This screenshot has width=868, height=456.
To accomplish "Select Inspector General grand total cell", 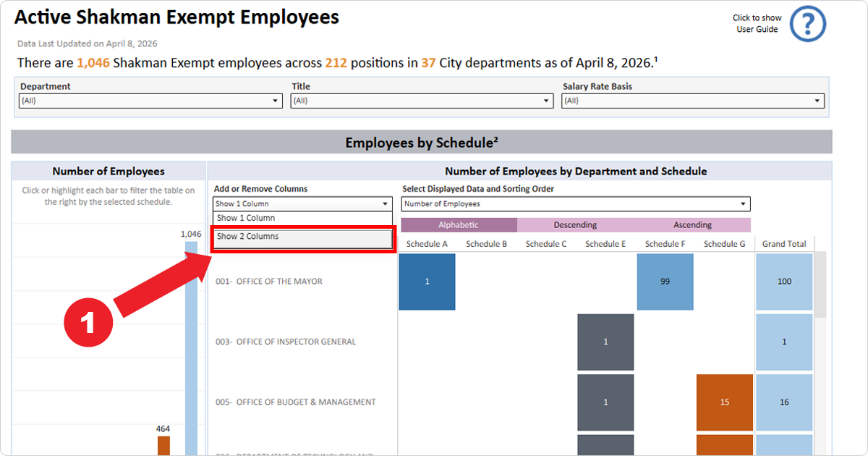I will (x=784, y=342).
